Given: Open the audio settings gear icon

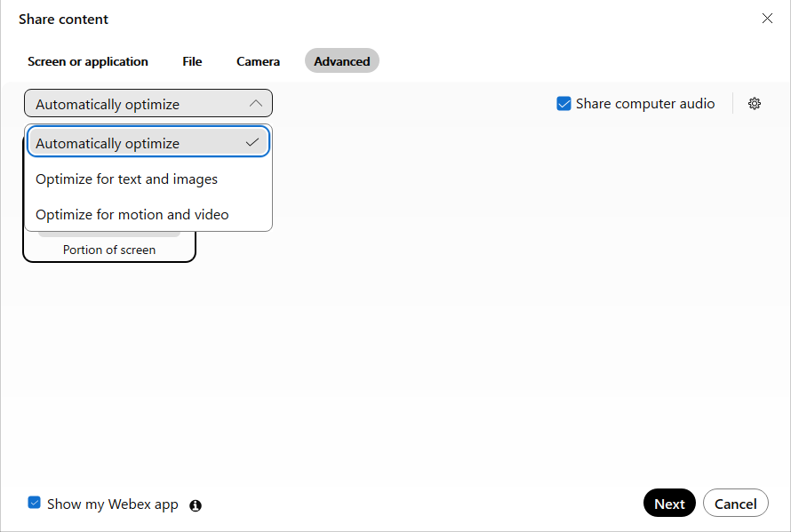Looking at the screenshot, I should click(x=755, y=104).
